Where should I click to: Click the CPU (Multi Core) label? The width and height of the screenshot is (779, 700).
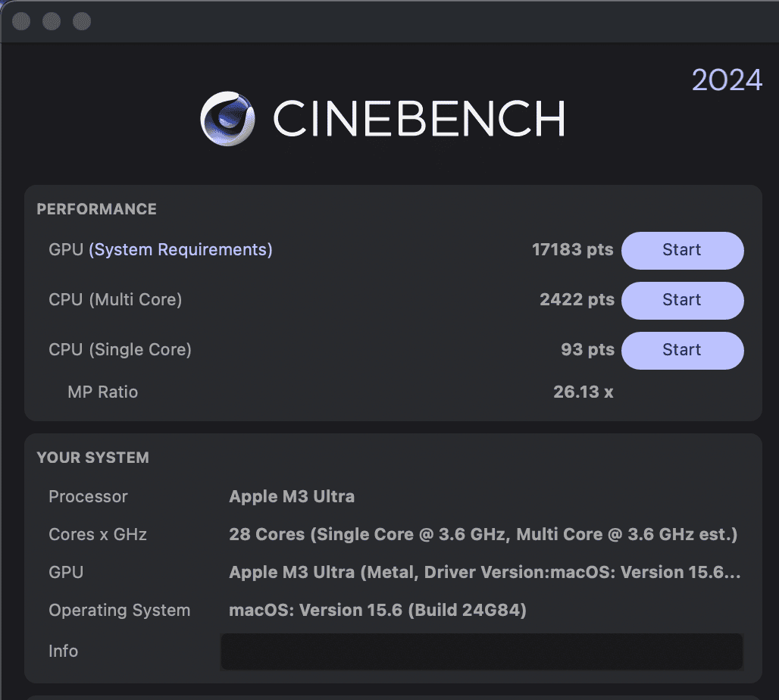115,299
